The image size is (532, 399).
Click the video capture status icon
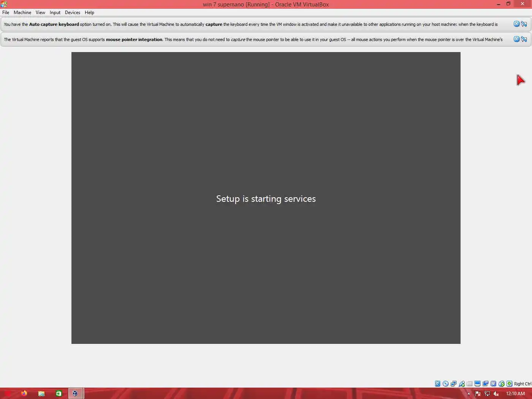[485, 384]
